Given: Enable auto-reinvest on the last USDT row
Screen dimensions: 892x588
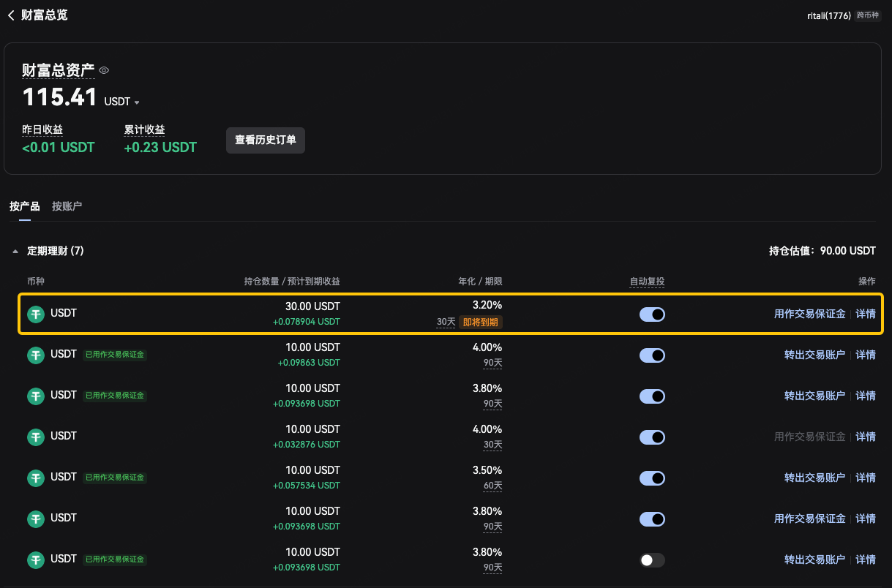Looking at the screenshot, I should pos(652,560).
